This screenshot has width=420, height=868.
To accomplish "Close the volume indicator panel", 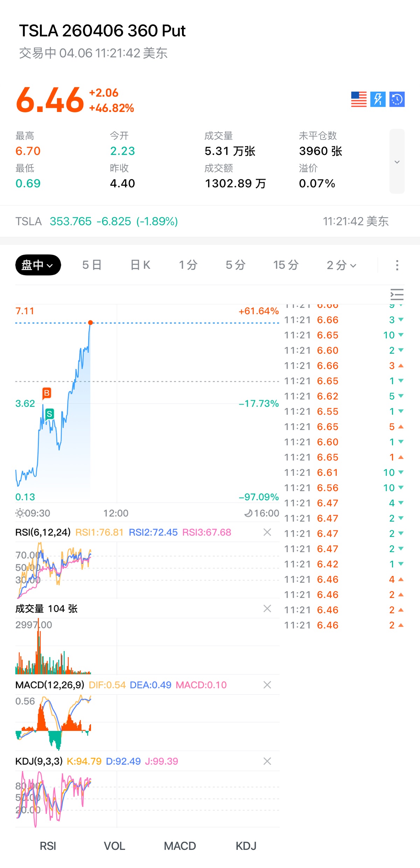I will click(x=267, y=608).
